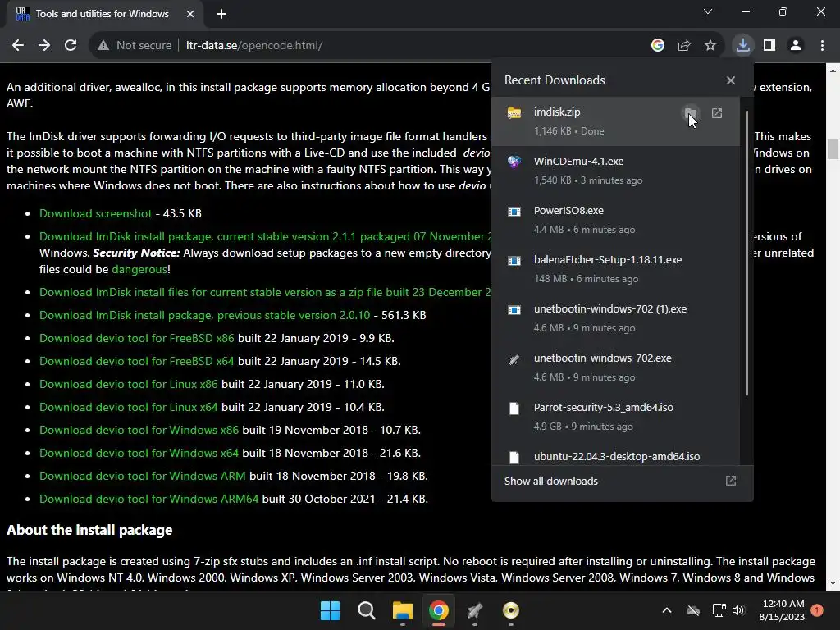840x630 pixels.
Task: Open unetbootin-windows-702.exe entry
Action: tap(615, 367)
